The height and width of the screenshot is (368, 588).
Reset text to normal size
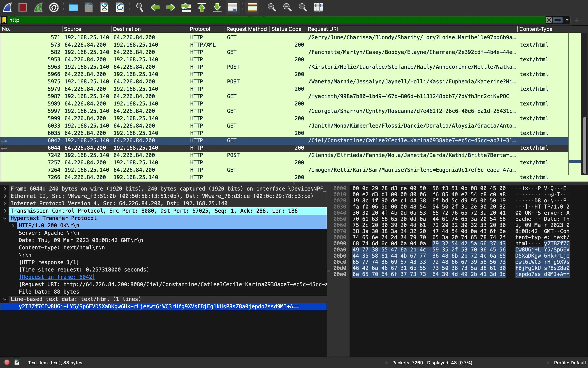point(303,7)
